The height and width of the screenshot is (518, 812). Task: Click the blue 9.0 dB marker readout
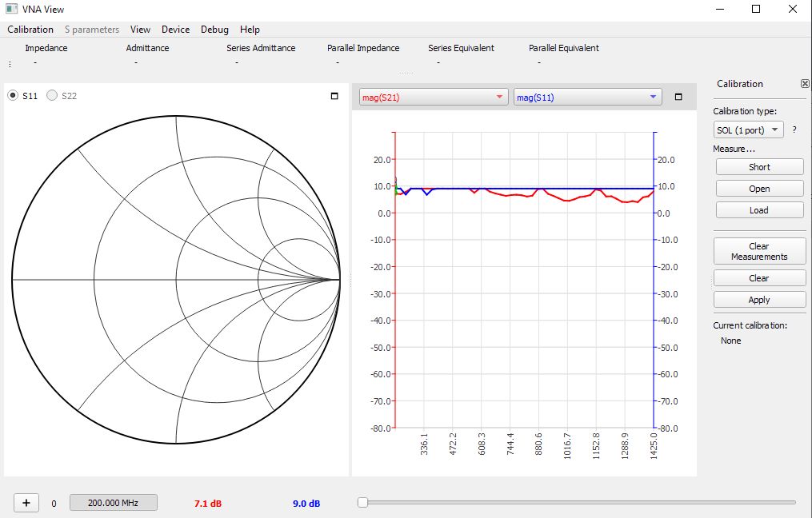pos(306,504)
